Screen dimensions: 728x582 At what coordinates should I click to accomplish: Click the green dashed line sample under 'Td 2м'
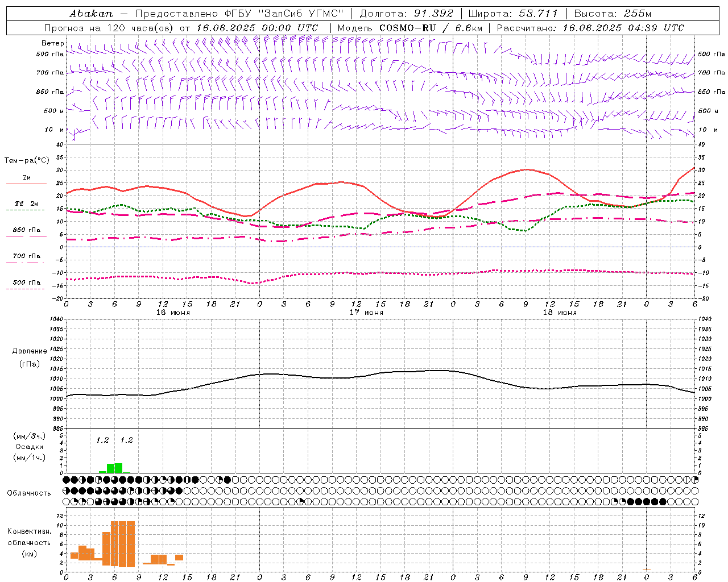[25, 210]
